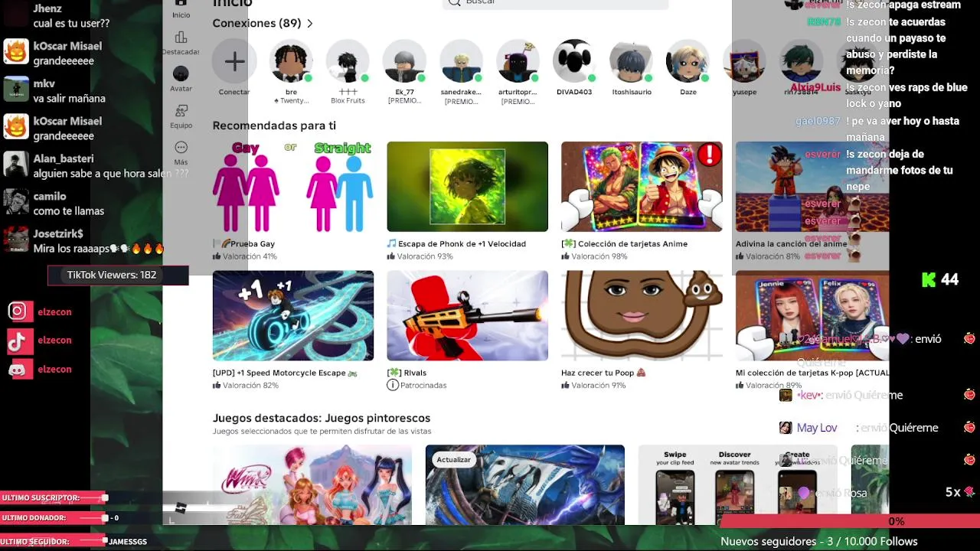The width and height of the screenshot is (980, 551).
Task: Open Mi colección de tarjetas K-pop thumbnail
Action: [x=812, y=315]
